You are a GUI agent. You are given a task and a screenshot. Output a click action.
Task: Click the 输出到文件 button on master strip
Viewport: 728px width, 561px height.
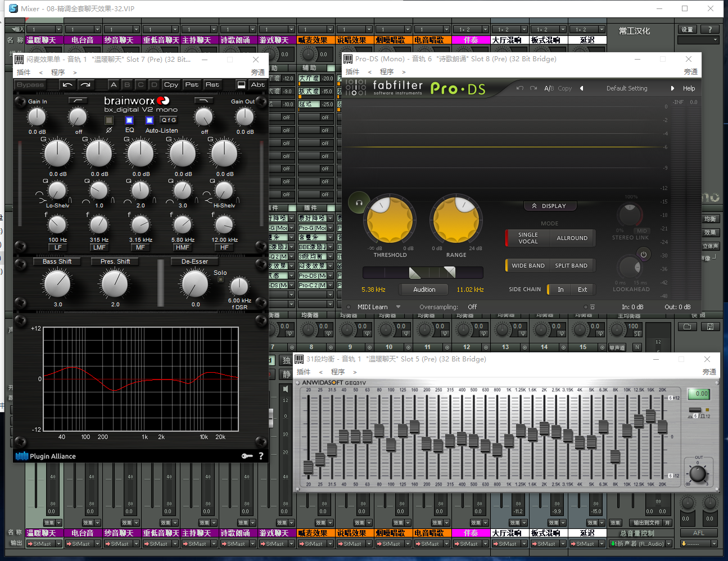tap(647, 523)
